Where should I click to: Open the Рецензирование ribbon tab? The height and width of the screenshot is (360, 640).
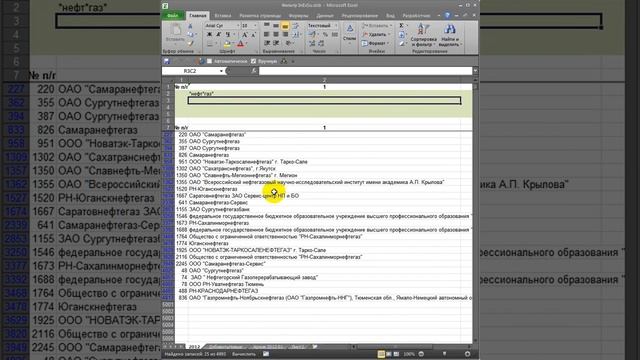[x=360, y=16]
